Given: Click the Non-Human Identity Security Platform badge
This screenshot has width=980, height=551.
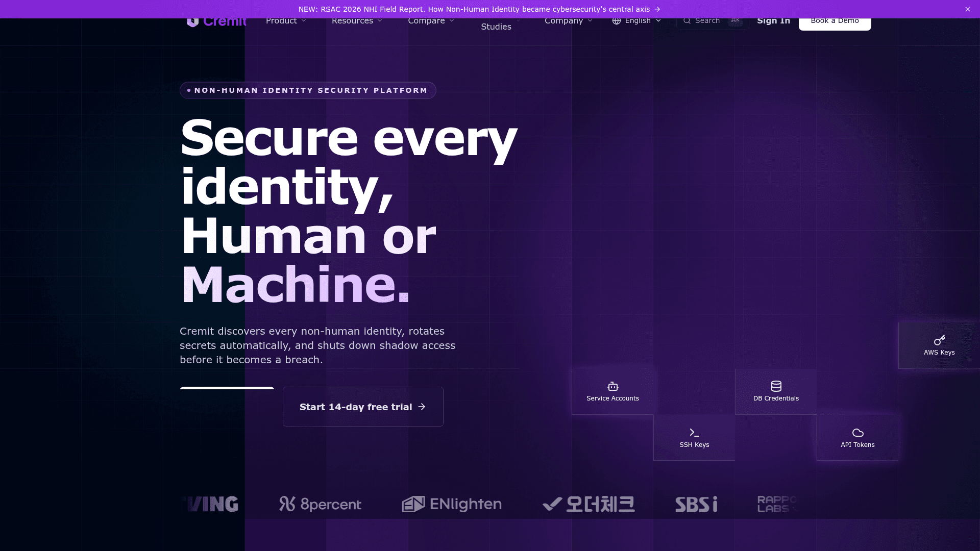Looking at the screenshot, I should (x=308, y=90).
